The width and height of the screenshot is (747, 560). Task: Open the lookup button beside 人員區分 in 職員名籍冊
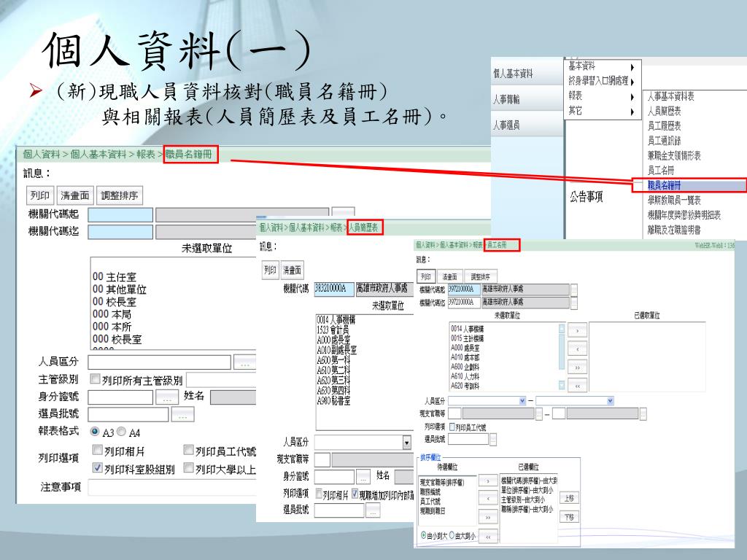coord(245,362)
